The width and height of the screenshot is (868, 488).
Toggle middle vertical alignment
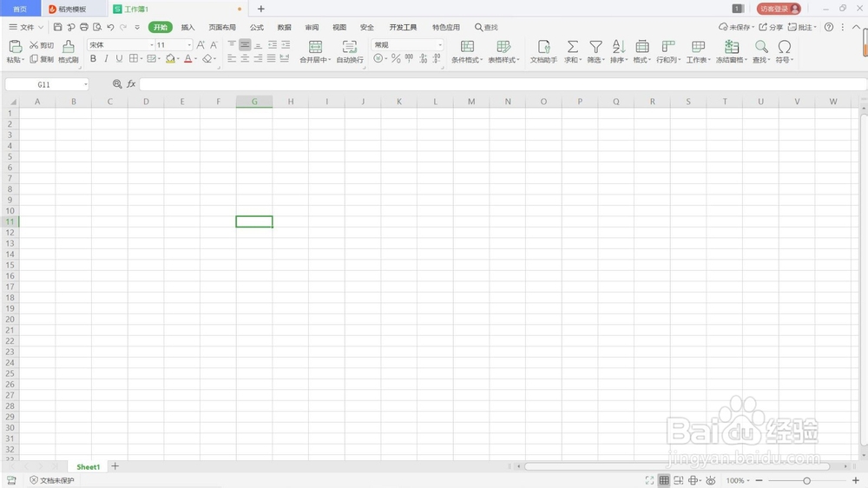point(245,45)
